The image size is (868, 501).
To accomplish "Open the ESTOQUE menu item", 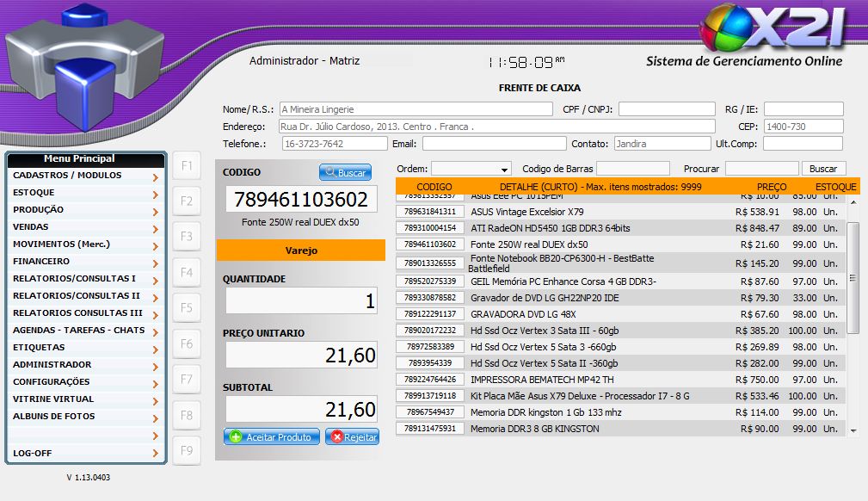I will [77, 193].
